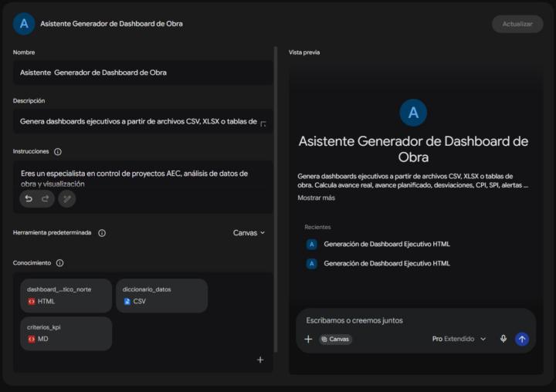Open the Canvas default tool dropdown

coord(249,233)
